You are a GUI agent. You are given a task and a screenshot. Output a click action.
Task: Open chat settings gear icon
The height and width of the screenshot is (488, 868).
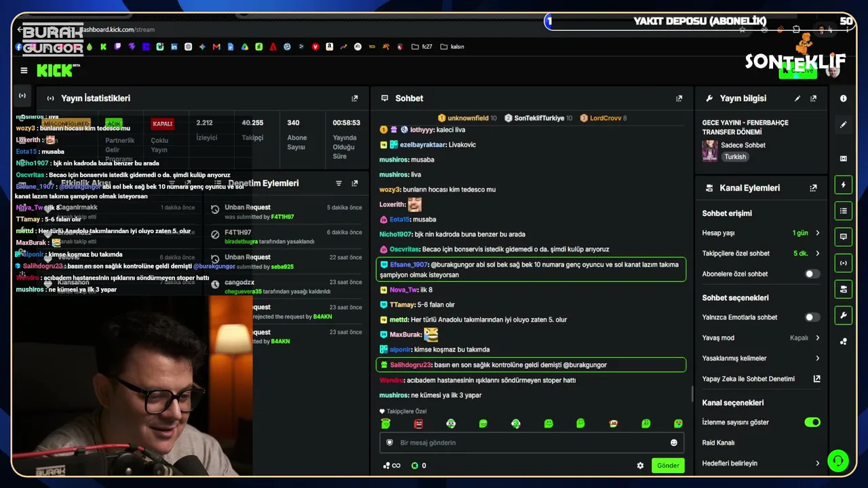pyautogui.click(x=640, y=466)
